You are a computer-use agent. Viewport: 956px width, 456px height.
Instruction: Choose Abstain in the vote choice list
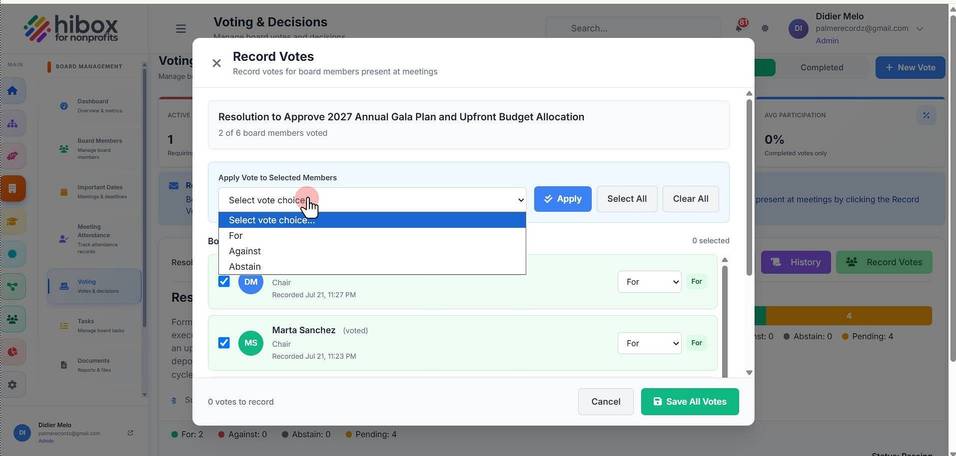(x=373, y=266)
